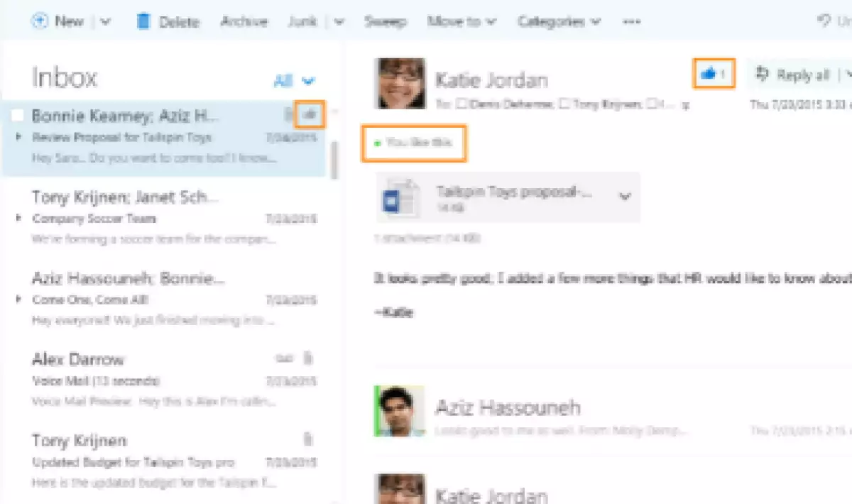Viewport: 852px width, 504px height.
Task: Click the Archive button
Action: (243, 21)
